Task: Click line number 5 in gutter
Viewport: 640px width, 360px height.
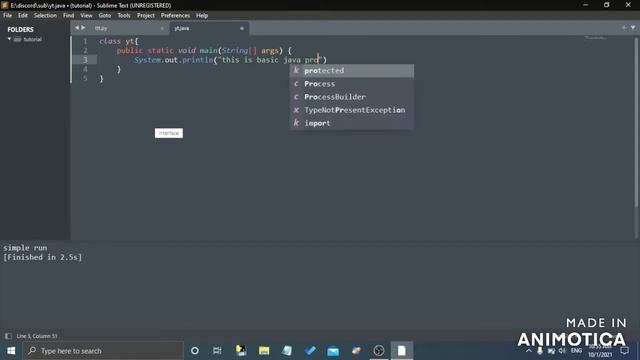Action: [x=85, y=78]
